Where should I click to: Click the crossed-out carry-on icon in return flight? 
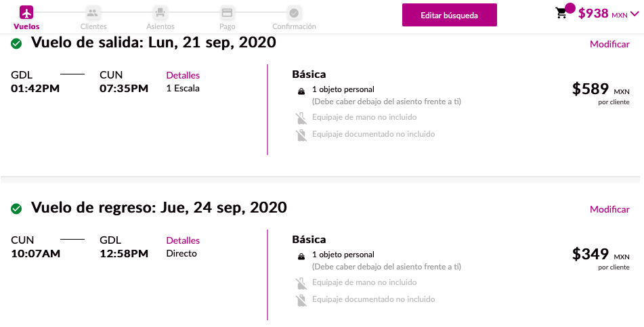301,284
